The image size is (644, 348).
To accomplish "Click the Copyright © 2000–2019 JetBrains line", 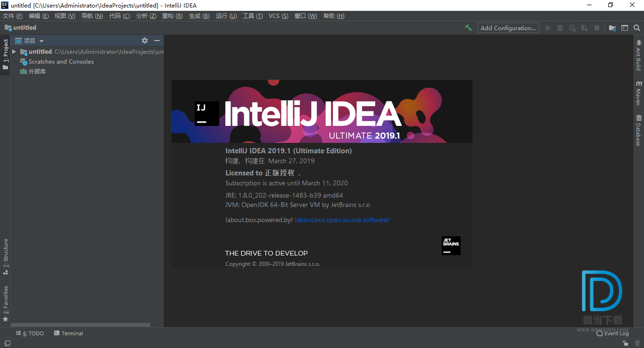I will [x=272, y=264].
